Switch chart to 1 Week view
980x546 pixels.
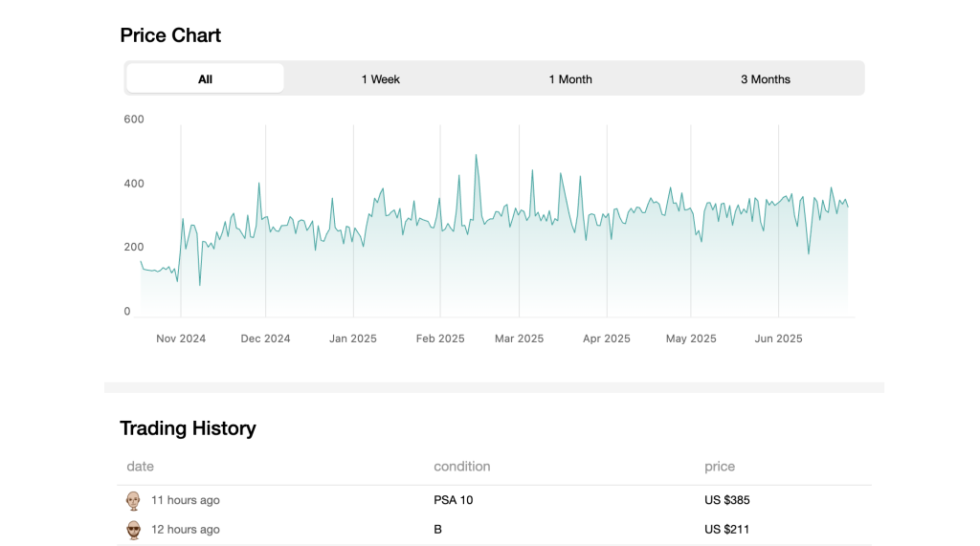380,78
